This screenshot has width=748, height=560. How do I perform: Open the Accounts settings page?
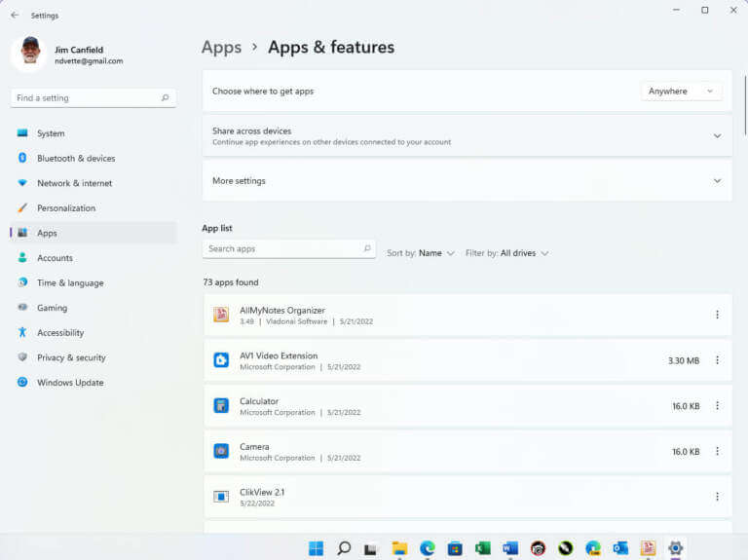pyautogui.click(x=93, y=258)
